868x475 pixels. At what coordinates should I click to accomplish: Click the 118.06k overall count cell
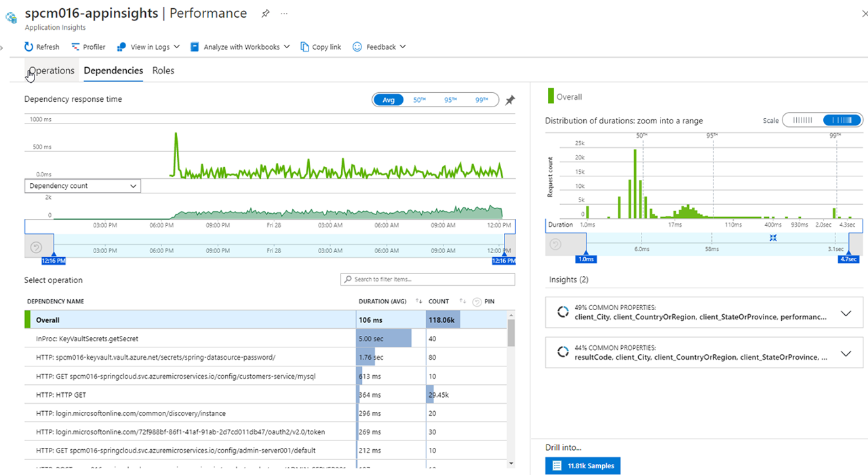[x=443, y=320]
